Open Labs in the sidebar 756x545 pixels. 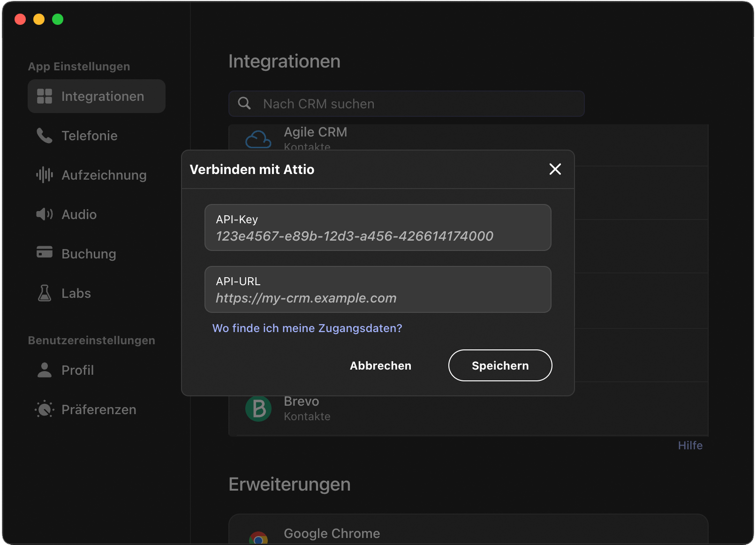click(97, 293)
